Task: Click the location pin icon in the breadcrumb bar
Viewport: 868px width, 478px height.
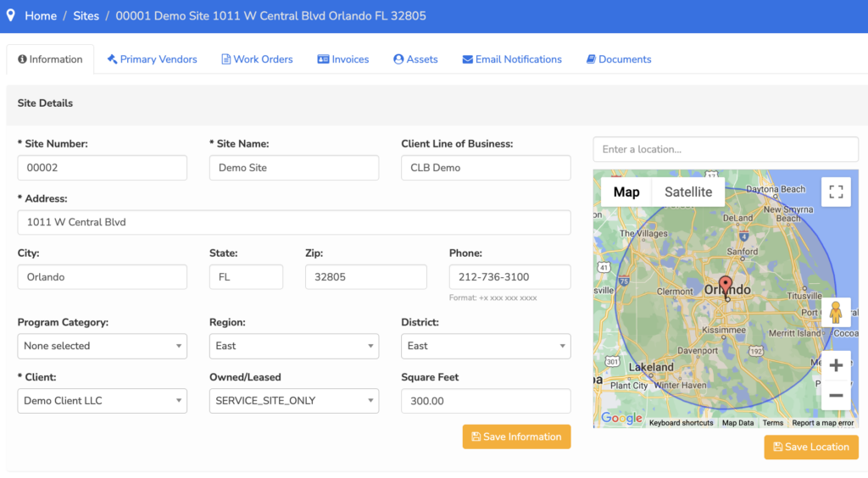Action: click(10, 15)
